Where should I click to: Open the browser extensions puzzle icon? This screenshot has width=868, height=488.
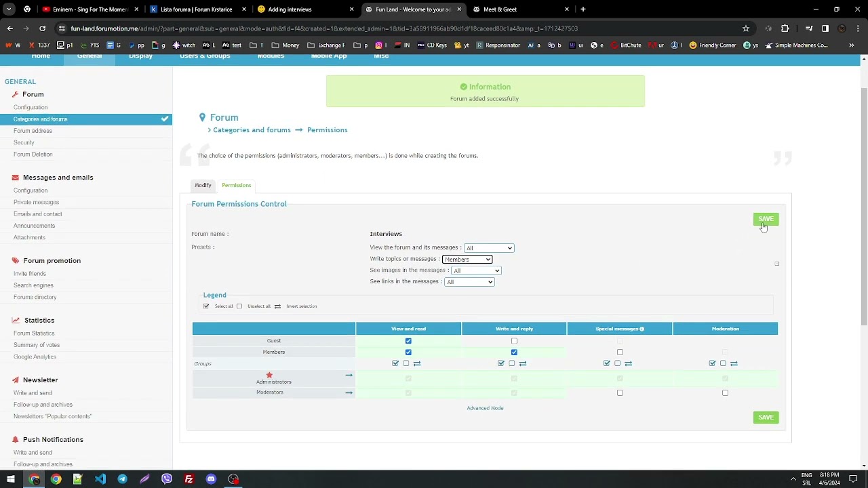coord(785,28)
